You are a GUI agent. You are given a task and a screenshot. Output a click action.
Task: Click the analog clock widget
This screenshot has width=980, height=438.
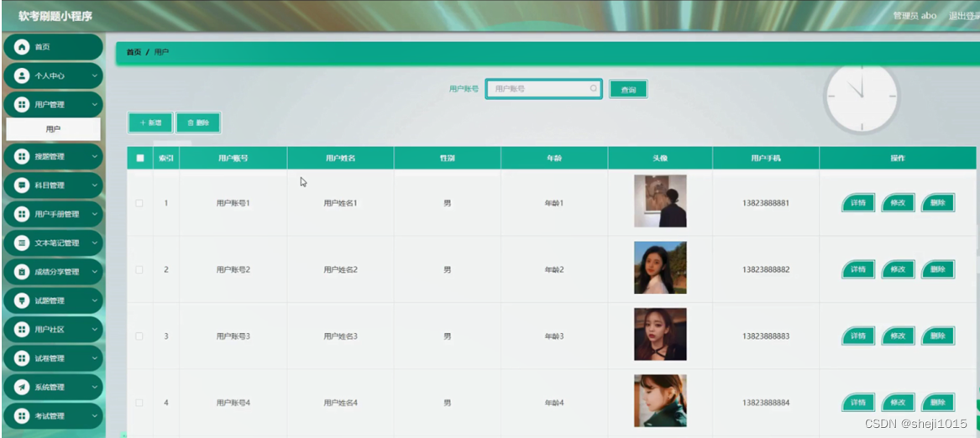click(x=862, y=96)
